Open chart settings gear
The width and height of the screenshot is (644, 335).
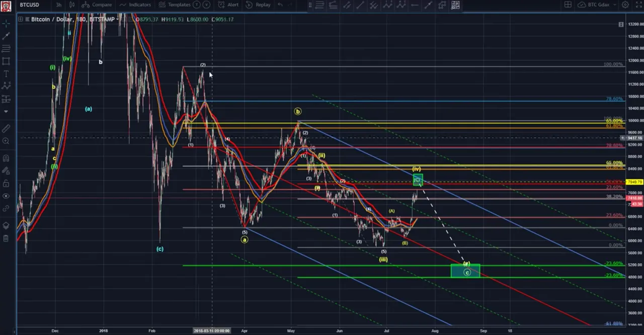pos(625,5)
